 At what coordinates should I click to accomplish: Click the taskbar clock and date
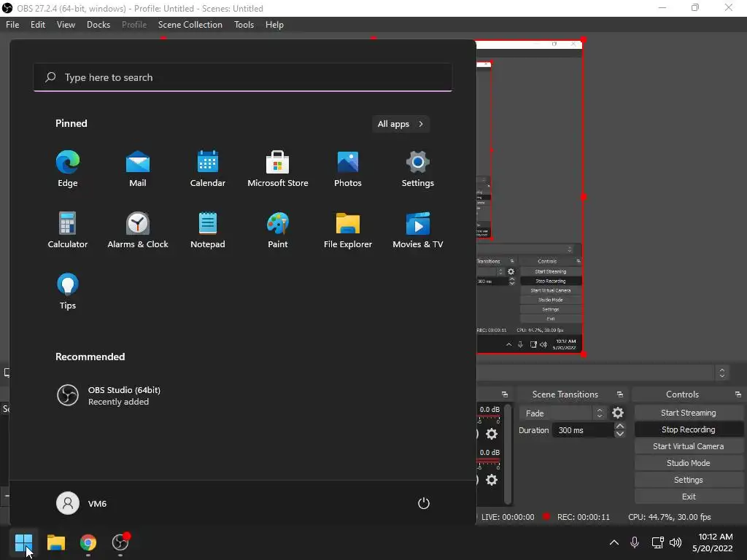point(713,542)
